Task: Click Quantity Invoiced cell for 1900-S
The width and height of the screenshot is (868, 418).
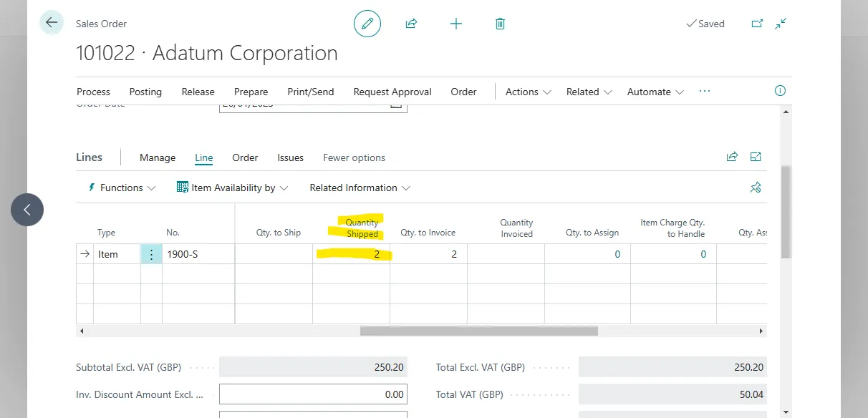Action: click(506, 254)
